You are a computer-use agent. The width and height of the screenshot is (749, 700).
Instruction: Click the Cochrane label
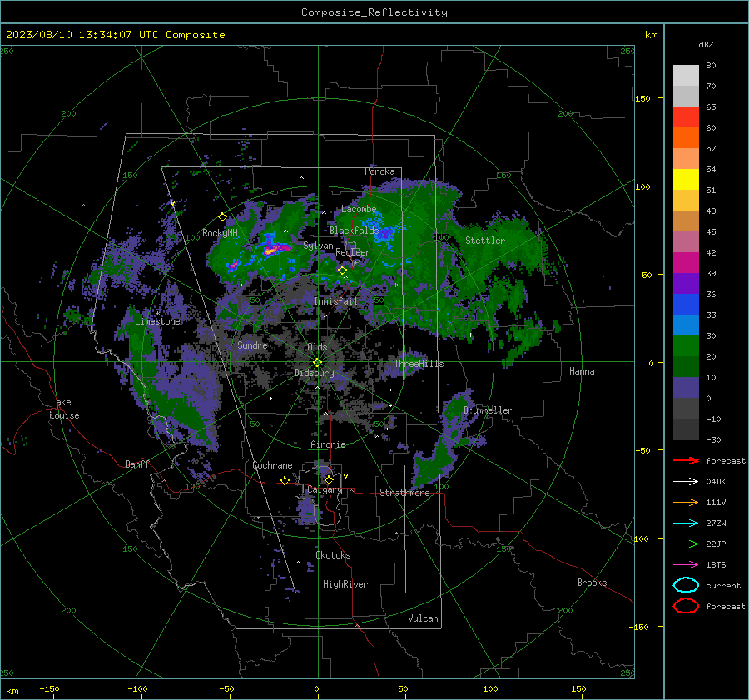(272, 465)
